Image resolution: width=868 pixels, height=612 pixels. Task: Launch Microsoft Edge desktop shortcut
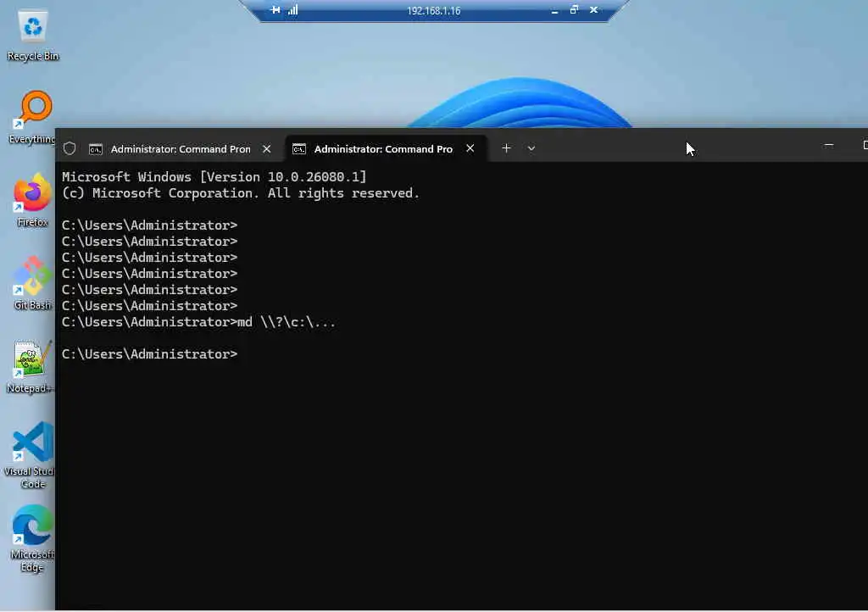[32, 538]
